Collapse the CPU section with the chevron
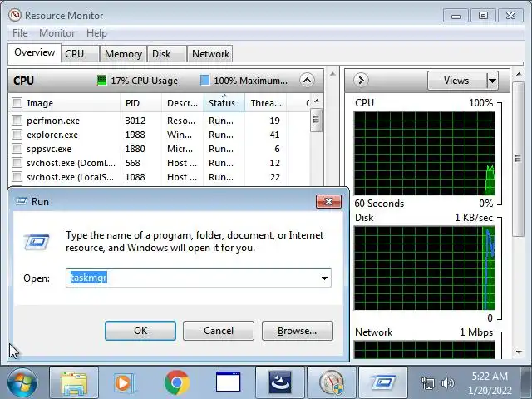The height and width of the screenshot is (399, 532). [307, 81]
